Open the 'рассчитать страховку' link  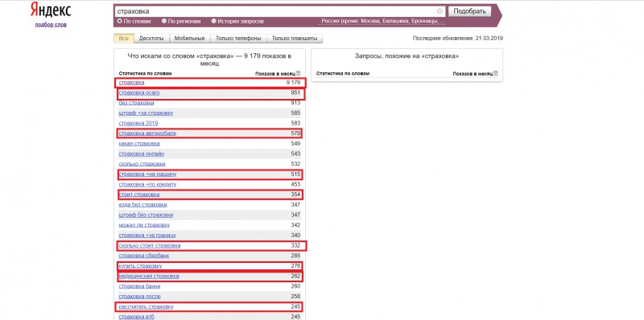pos(146,307)
